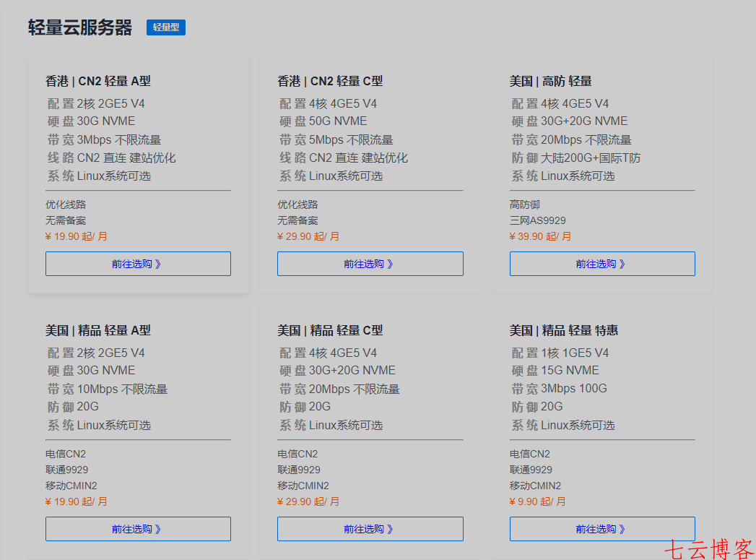The width and height of the screenshot is (756, 560).
Task: Click 电信CN2 in 美国 精品 C型 card
Action: [297, 454]
